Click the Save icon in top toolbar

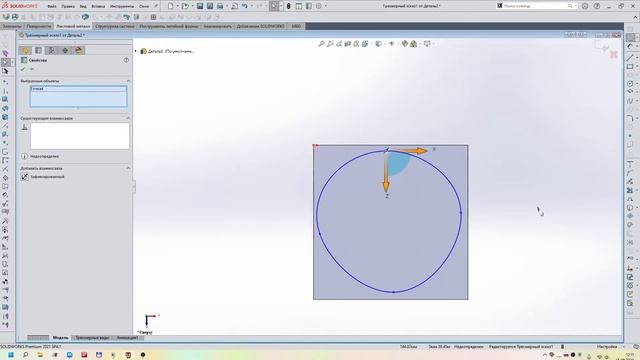click(200, 6)
